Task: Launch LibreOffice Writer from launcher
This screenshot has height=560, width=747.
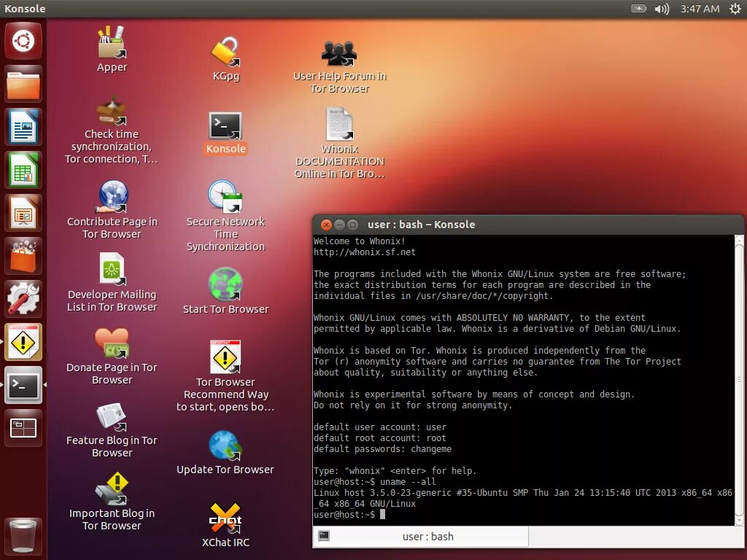Action: click(23, 127)
